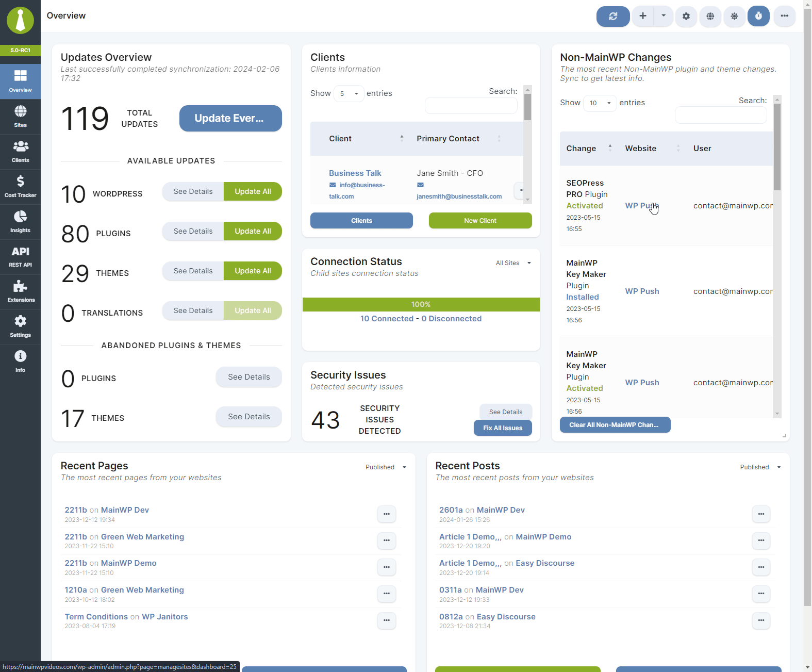This screenshot has height=672, width=812.
Task: Sort clients table by Client column
Action: click(366, 139)
